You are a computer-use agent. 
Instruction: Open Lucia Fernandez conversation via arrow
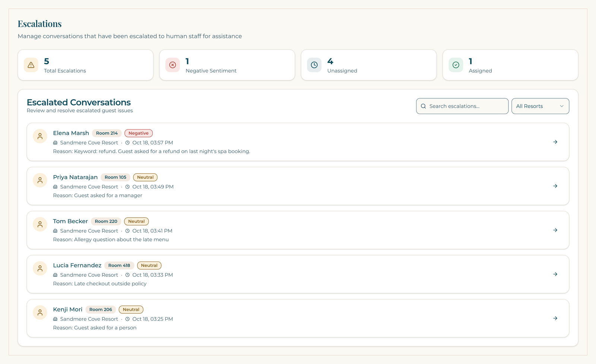(x=555, y=274)
